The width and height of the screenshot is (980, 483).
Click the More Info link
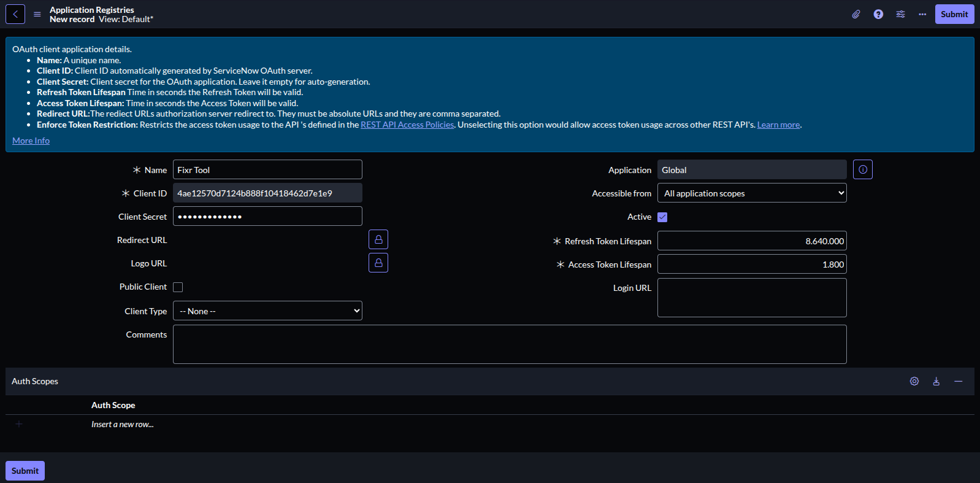pyautogui.click(x=31, y=141)
